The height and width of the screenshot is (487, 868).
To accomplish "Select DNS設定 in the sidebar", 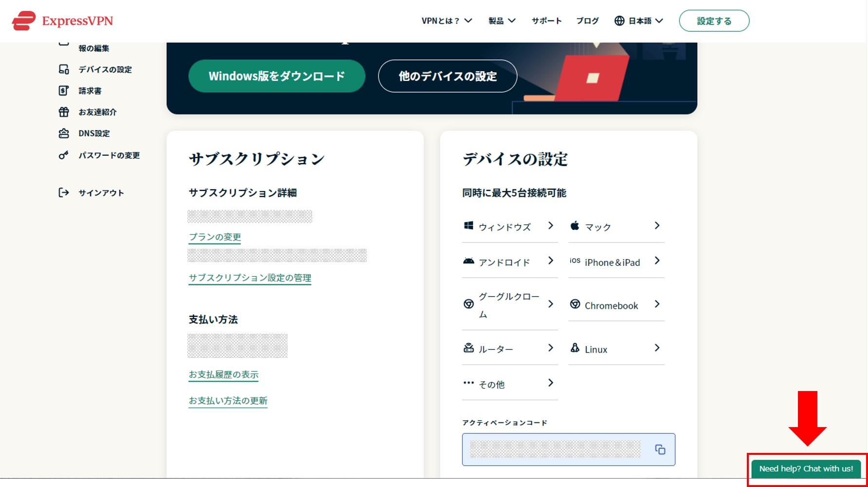I will point(94,133).
